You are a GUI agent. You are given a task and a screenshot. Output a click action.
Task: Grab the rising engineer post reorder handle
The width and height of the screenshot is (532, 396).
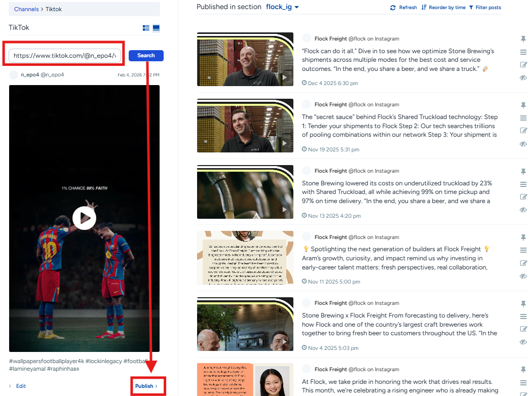[x=523, y=383]
